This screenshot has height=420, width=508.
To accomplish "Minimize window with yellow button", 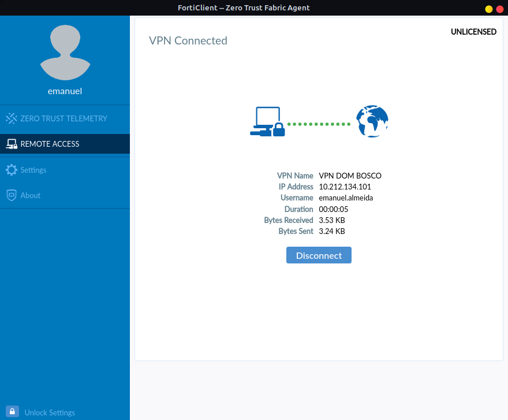I will click(488, 9).
